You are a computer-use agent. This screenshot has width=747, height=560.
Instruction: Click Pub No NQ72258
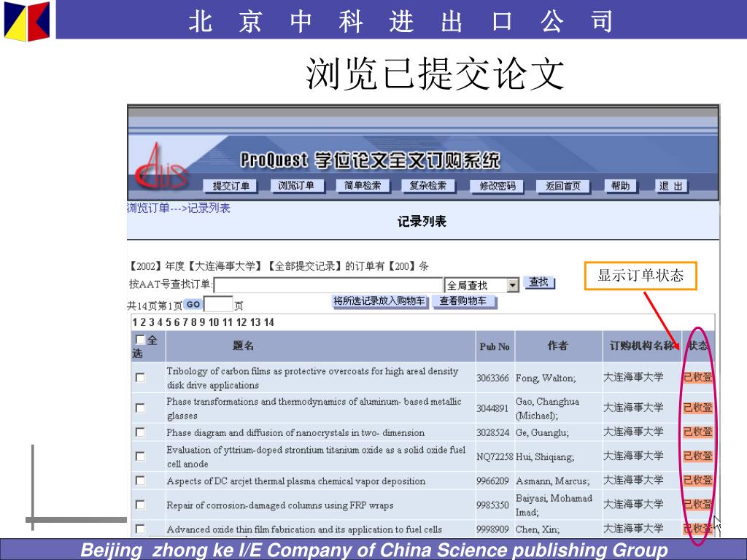click(x=495, y=456)
